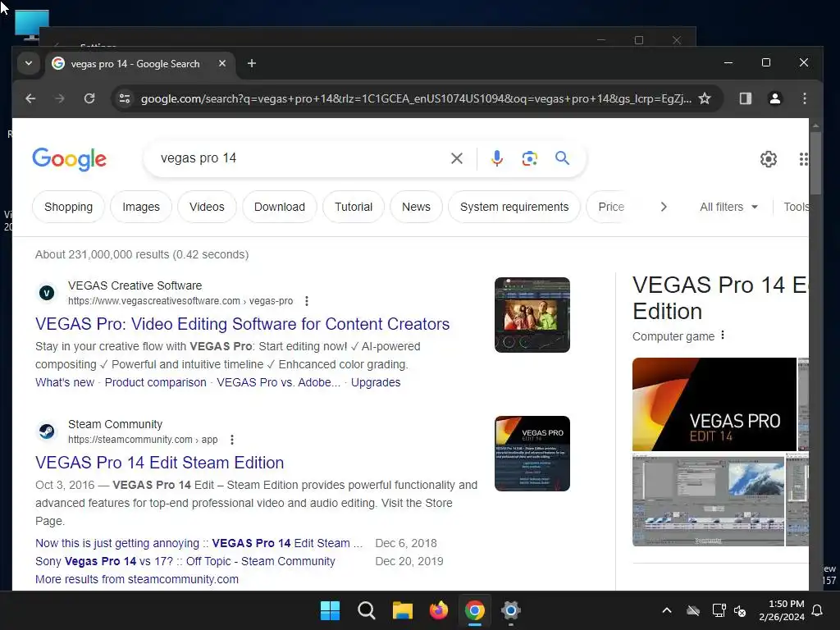Select the Download filter chip
This screenshot has width=840, height=630.
click(280, 207)
